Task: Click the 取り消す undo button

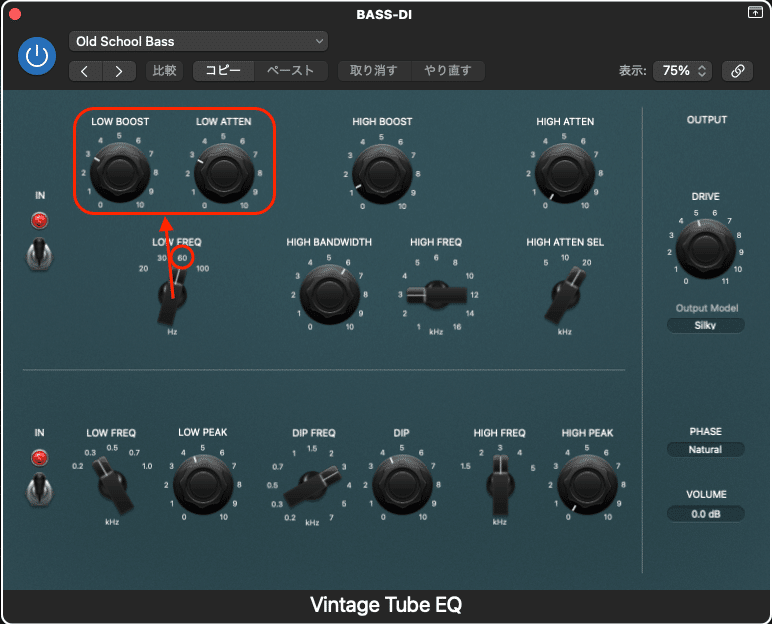Action: pos(374,71)
